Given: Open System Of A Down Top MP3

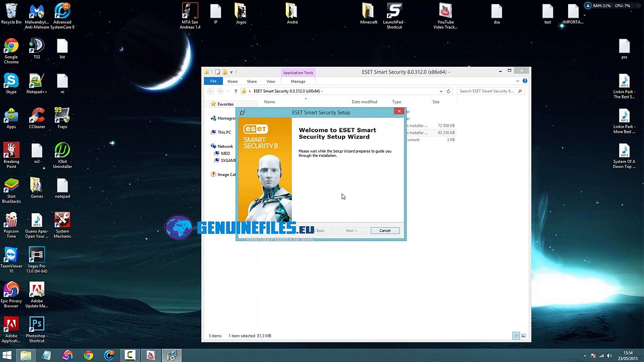Looking at the screenshot, I should click(x=624, y=156).
